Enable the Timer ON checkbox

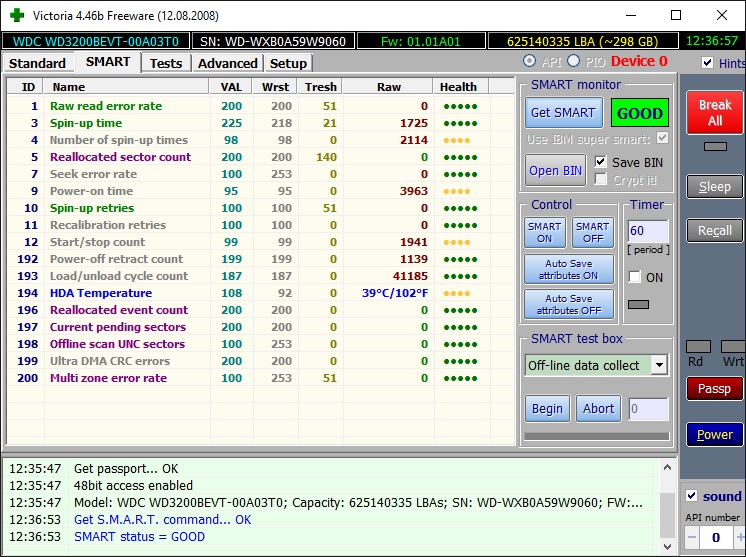click(x=635, y=277)
